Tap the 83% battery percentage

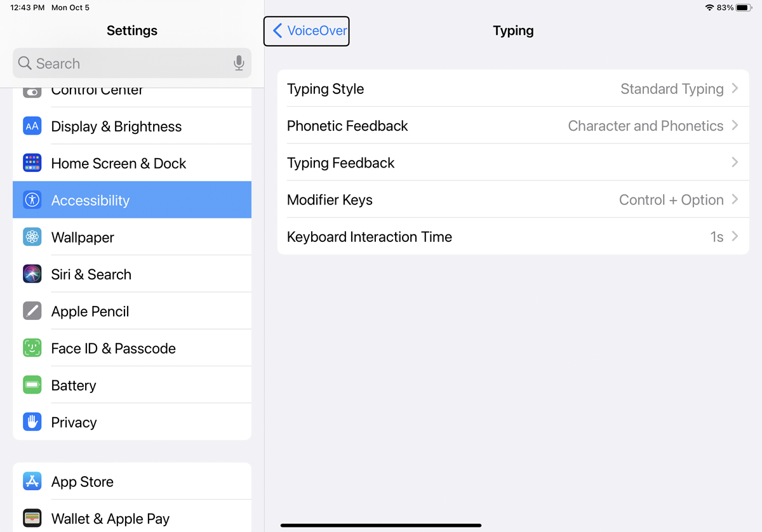[725, 8]
